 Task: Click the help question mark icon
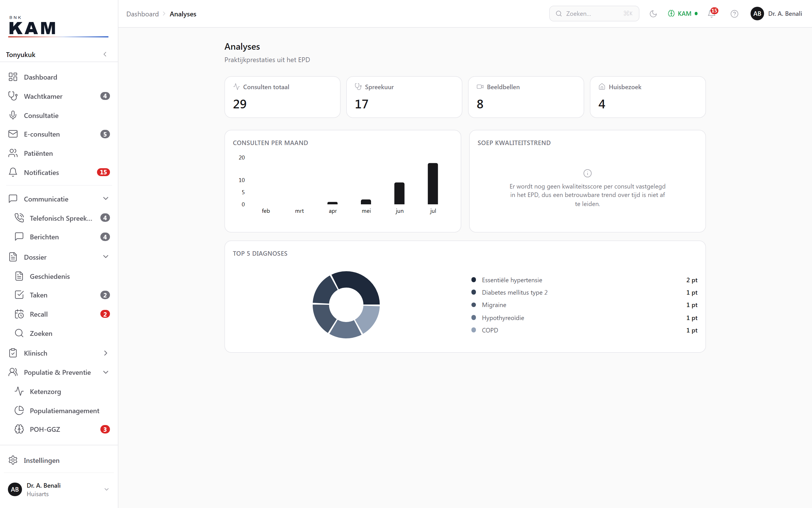734,14
